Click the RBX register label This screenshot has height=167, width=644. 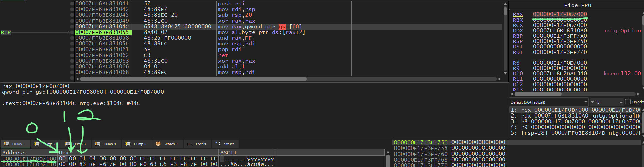pyautogui.click(x=518, y=20)
